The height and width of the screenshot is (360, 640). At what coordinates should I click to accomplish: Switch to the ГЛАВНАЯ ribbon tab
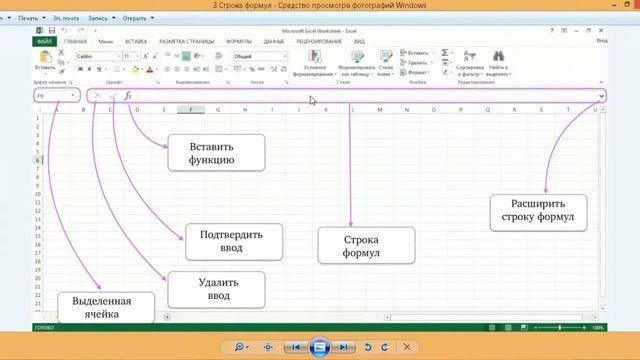click(x=75, y=41)
